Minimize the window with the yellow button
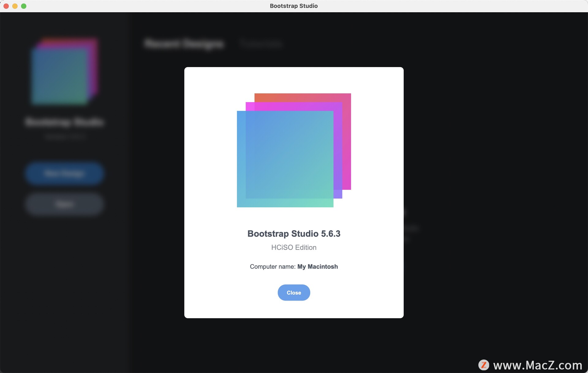The height and width of the screenshot is (373, 588). pyautogui.click(x=15, y=6)
